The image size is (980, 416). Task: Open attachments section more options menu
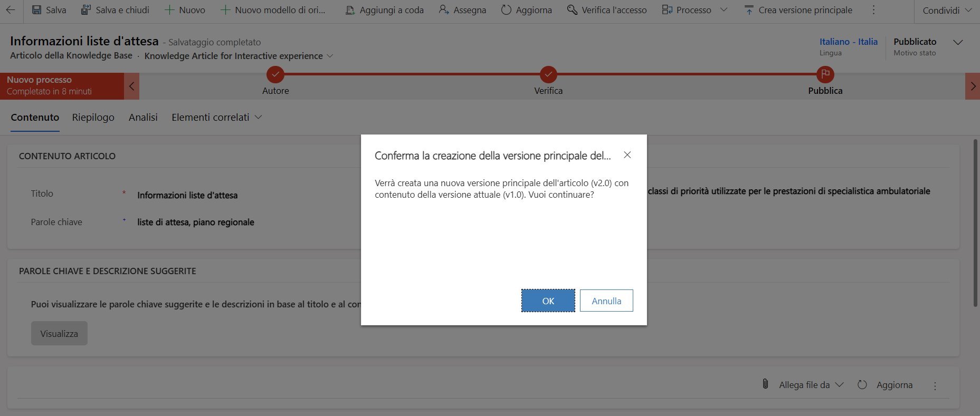coord(935,386)
